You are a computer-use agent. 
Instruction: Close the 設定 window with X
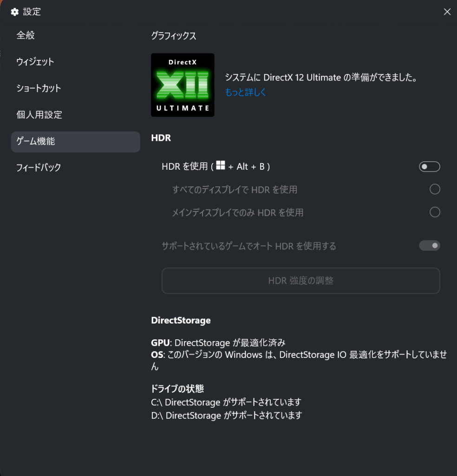pos(447,12)
